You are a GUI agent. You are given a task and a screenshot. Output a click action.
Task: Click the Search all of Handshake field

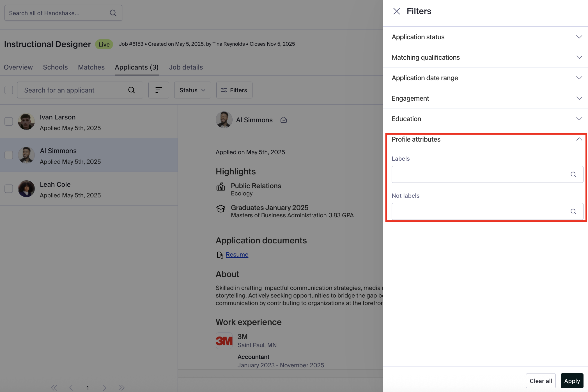[63, 13]
